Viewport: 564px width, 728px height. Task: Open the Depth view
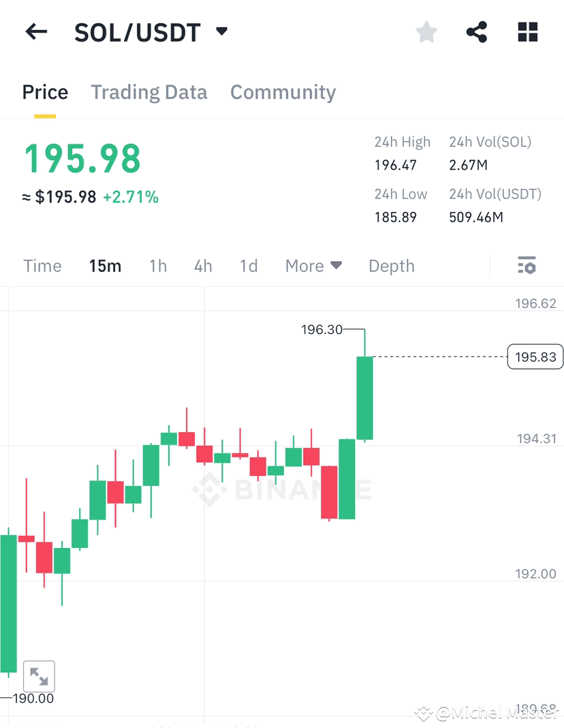click(x=392, y=266)
